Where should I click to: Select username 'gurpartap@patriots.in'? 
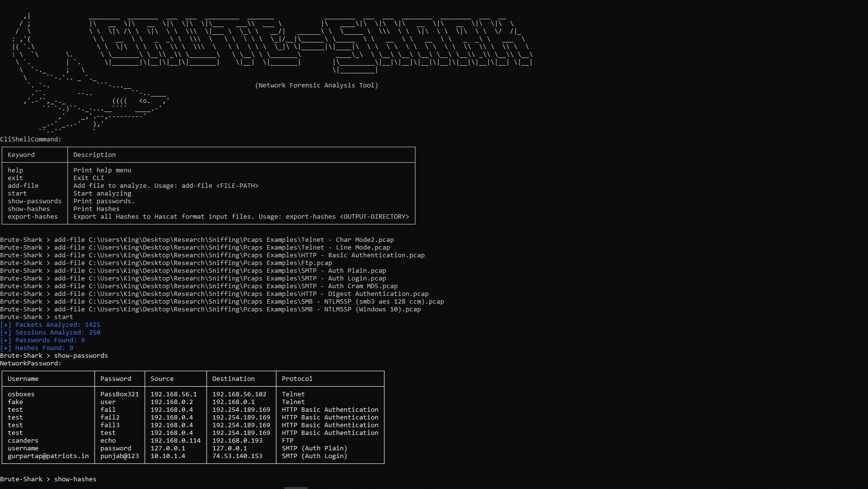click(48, 456)
